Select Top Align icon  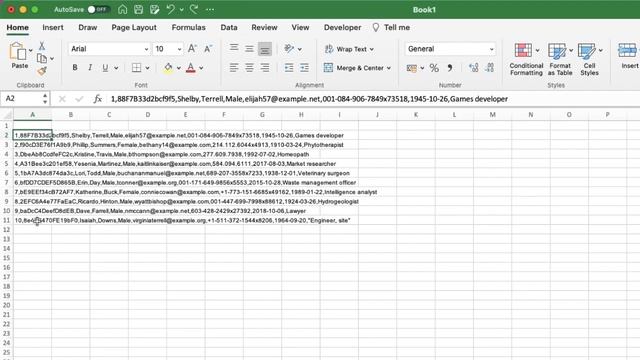pyautogui.click(x=233, y=49)
